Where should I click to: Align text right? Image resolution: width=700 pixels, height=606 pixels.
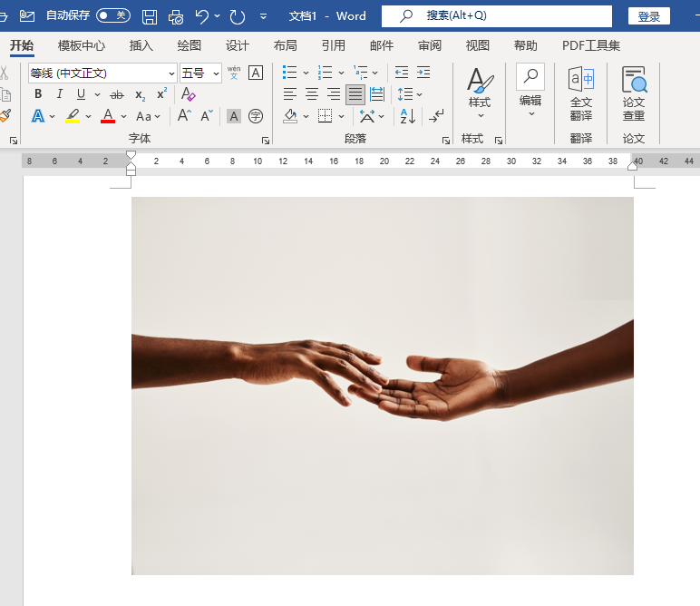click(x=334, y=94)
